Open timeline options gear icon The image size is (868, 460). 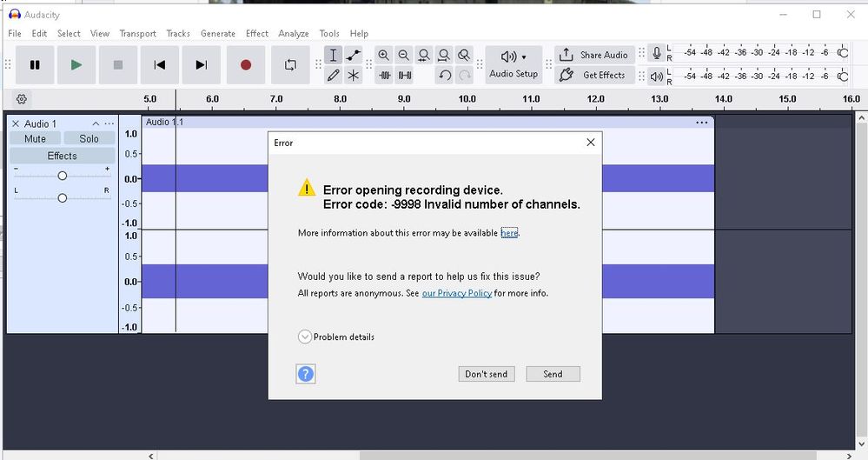[22, 99]
